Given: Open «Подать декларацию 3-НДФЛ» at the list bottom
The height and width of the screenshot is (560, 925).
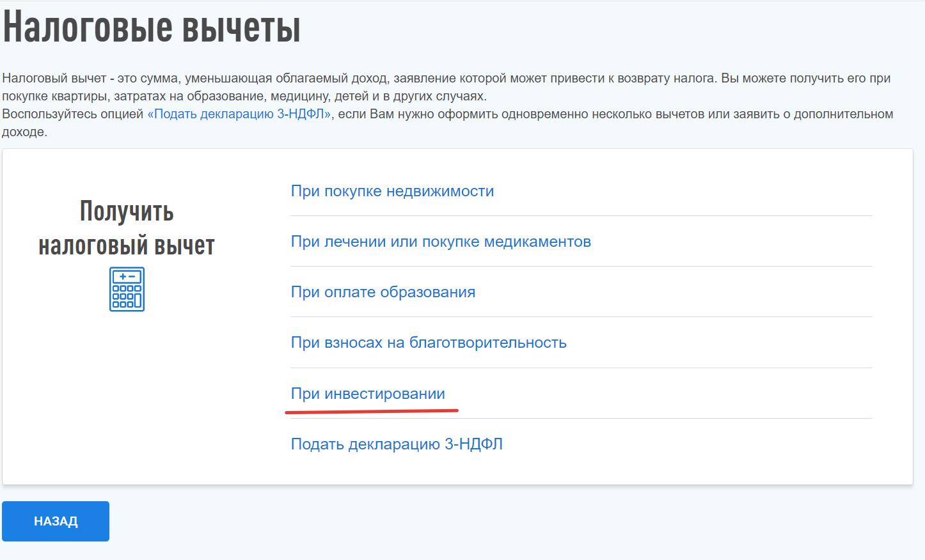Looking at the screenshot, I should point(397,444).
